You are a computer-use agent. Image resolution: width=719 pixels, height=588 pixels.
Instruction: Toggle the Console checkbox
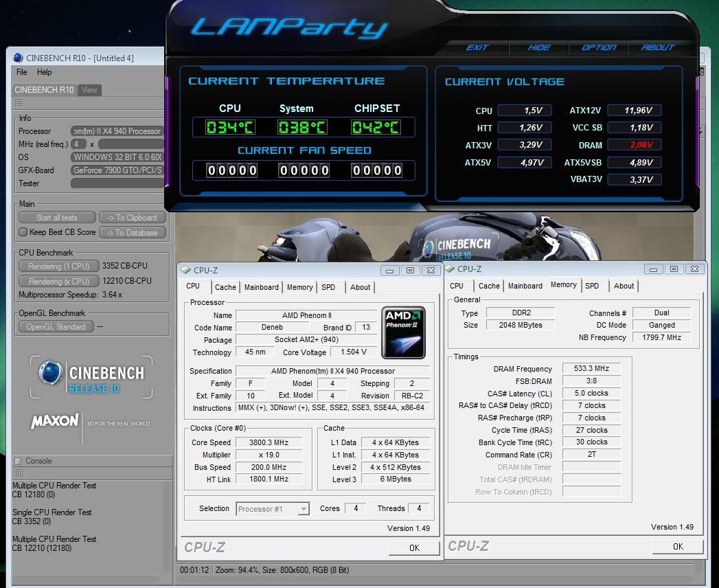19,461
